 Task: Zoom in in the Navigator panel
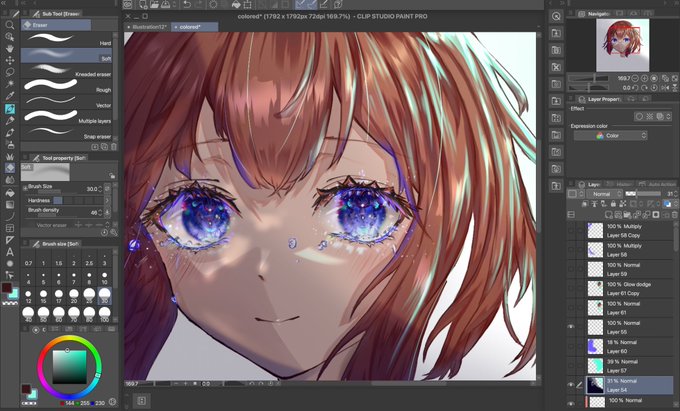pos(645,78)
